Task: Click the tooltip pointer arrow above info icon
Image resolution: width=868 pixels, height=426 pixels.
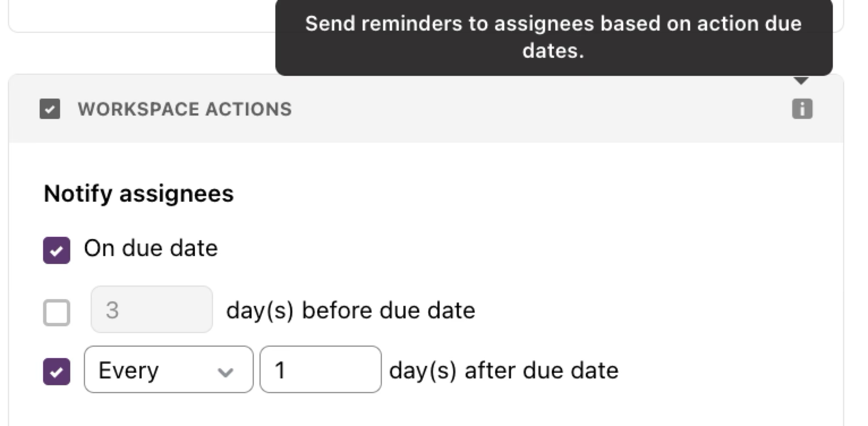Action: [801, 80]
